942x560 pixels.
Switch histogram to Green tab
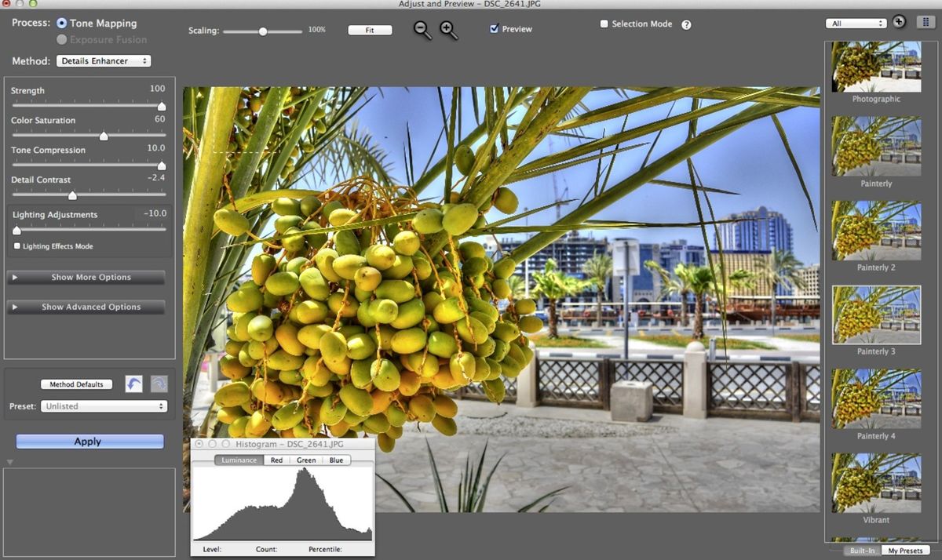coord(306,460)
